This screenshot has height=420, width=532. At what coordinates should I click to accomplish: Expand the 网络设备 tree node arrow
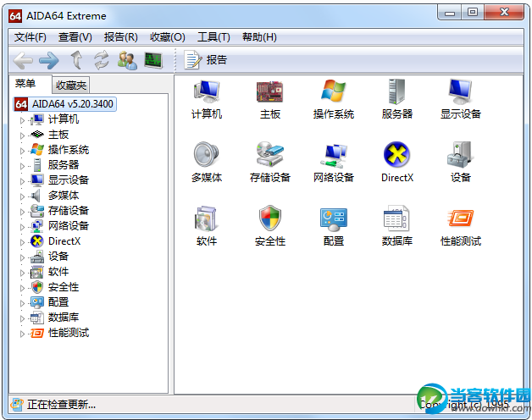coord(22,227)
